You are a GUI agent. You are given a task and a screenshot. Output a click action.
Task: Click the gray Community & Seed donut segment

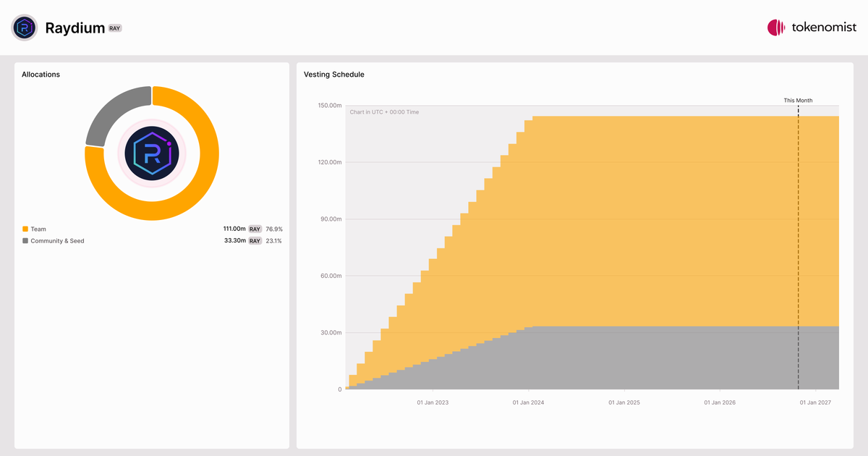(114, 110)
